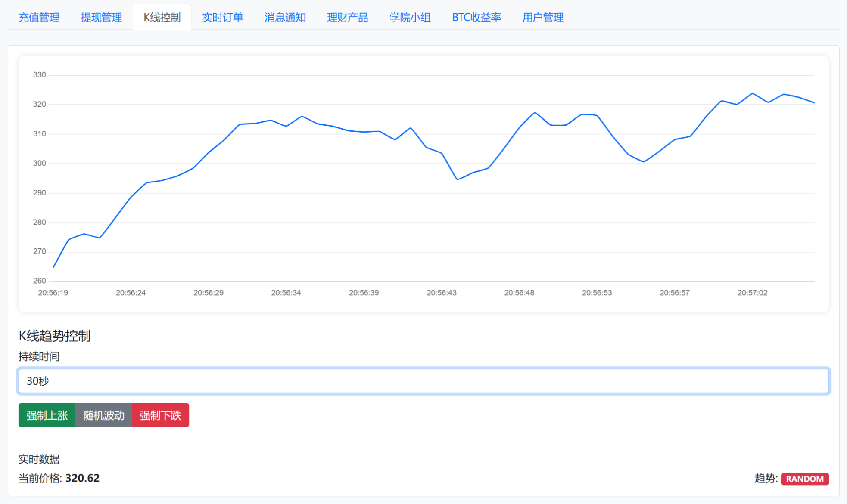The width and height of the screenshot is (847, 504).
Task: Go to the 用户管理 tab
Action: click(542, 18)
